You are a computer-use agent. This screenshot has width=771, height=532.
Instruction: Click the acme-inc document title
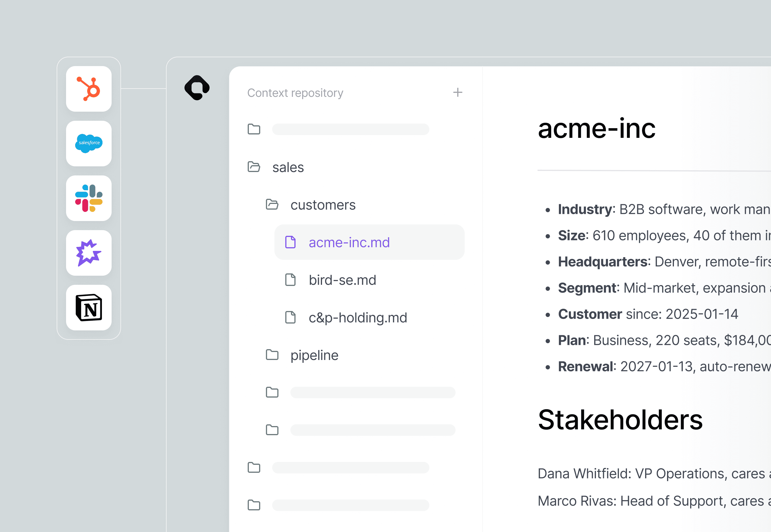pos(596,128)
